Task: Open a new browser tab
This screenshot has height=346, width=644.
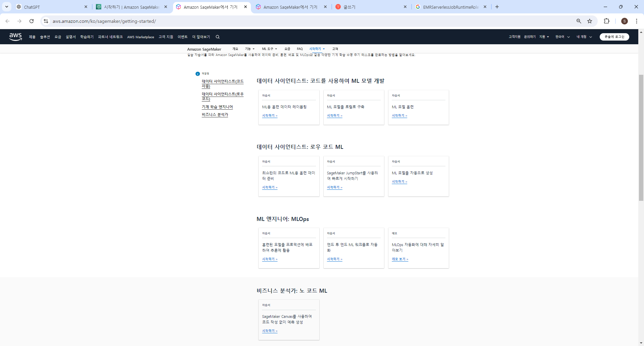Action: 497,7
